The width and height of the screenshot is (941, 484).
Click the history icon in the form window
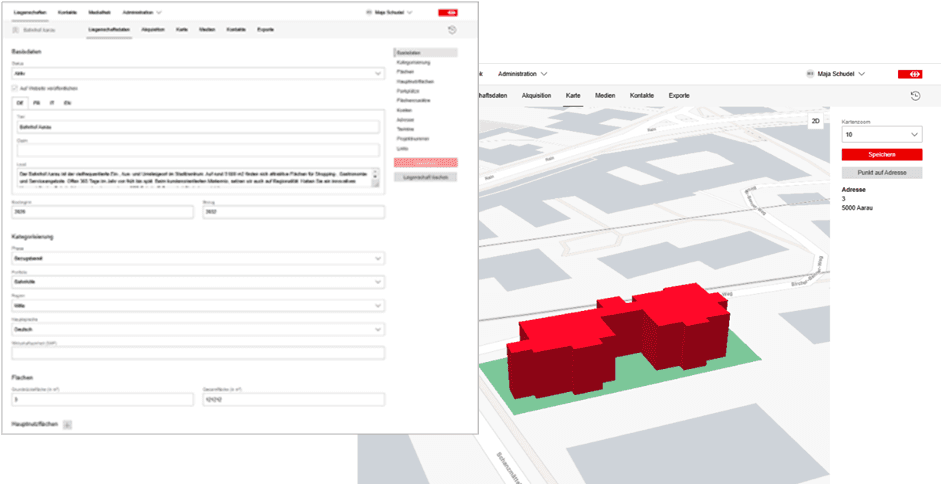click(x=452, y=31)
